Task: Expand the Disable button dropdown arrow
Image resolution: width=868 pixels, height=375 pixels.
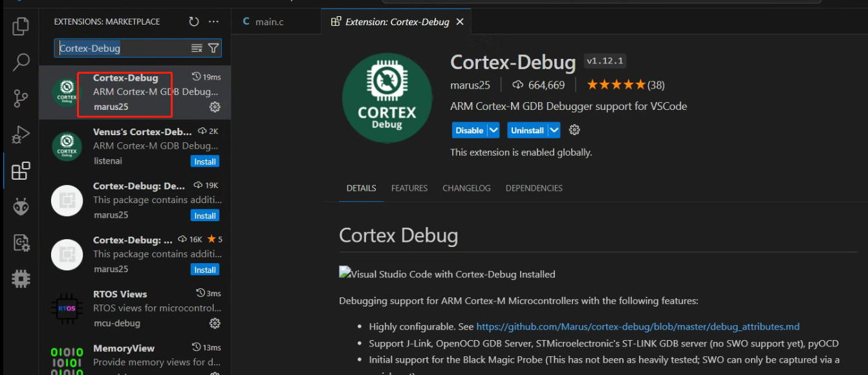Action: (x=494, y=130)
